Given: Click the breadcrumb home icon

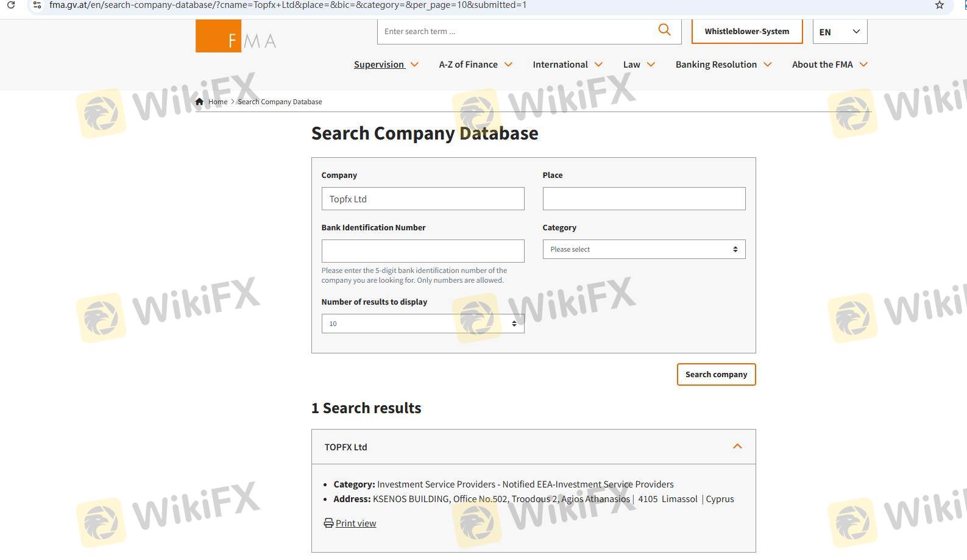Looking at the screenshot, I should [x=199, y=102].
